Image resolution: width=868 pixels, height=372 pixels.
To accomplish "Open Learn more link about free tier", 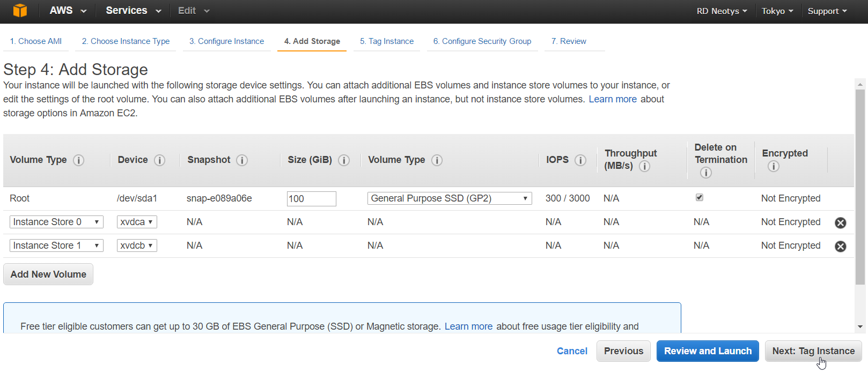I will (x=468, y=326).
